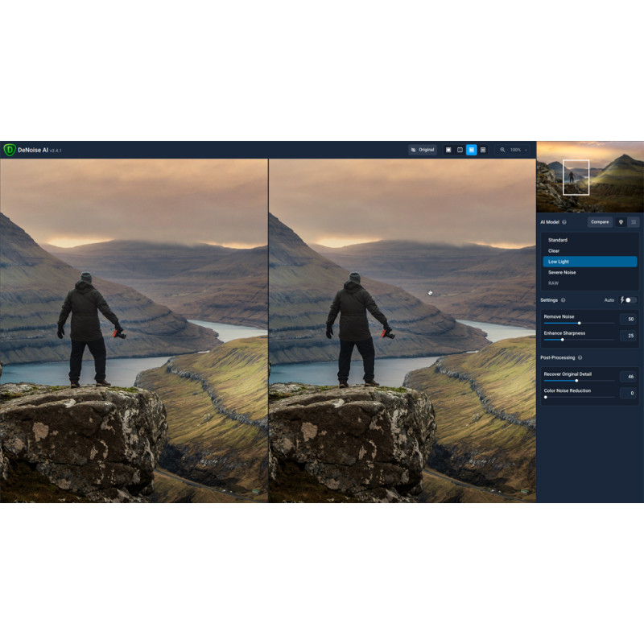Click the lightbulb model suggestion icon
Screen dimensions: 644x644
(621, 221)
